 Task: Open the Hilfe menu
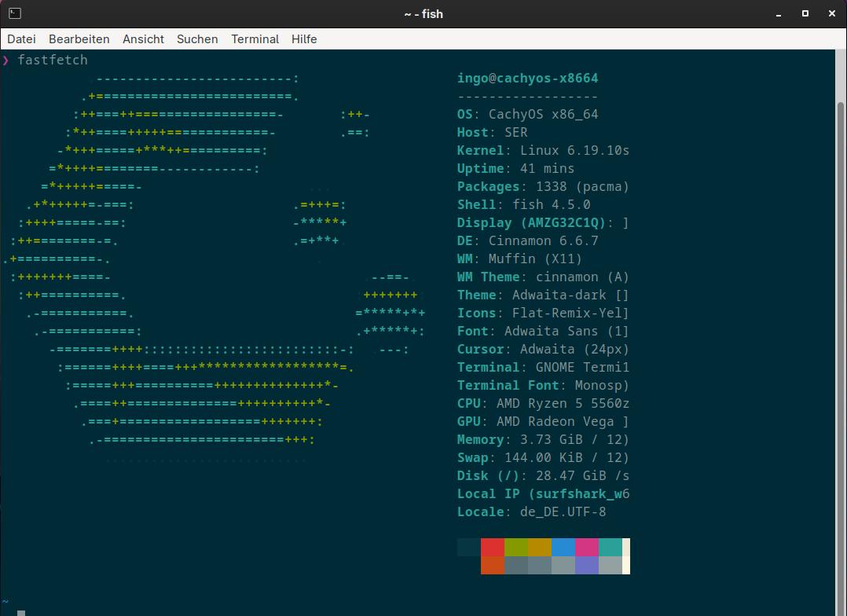tap(304, 38)
